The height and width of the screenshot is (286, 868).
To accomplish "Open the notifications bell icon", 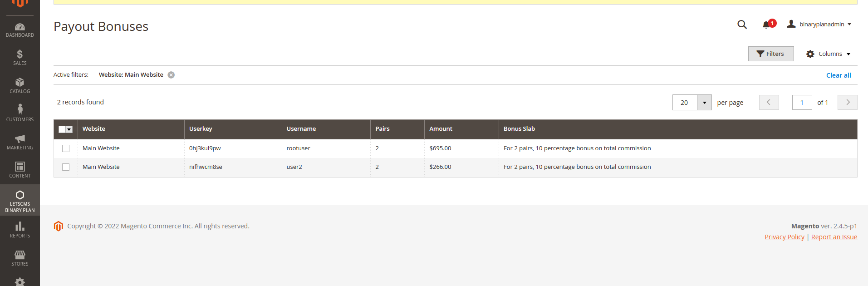I will pos(766,25).
